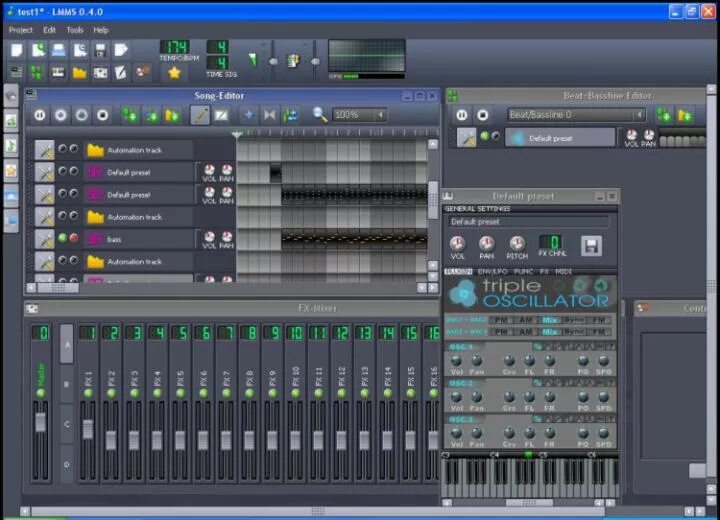Select edit mode tool in Song-Editor

click(221, 115)
